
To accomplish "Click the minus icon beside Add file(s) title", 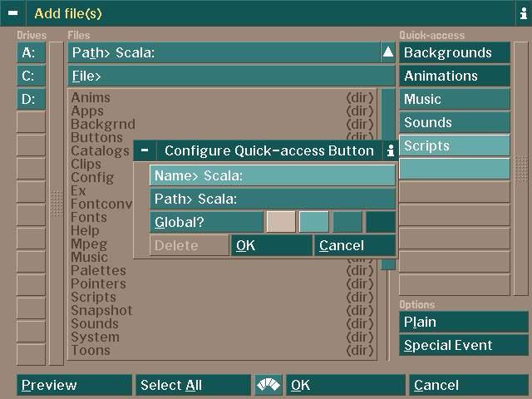I will [x=13, y=13].
